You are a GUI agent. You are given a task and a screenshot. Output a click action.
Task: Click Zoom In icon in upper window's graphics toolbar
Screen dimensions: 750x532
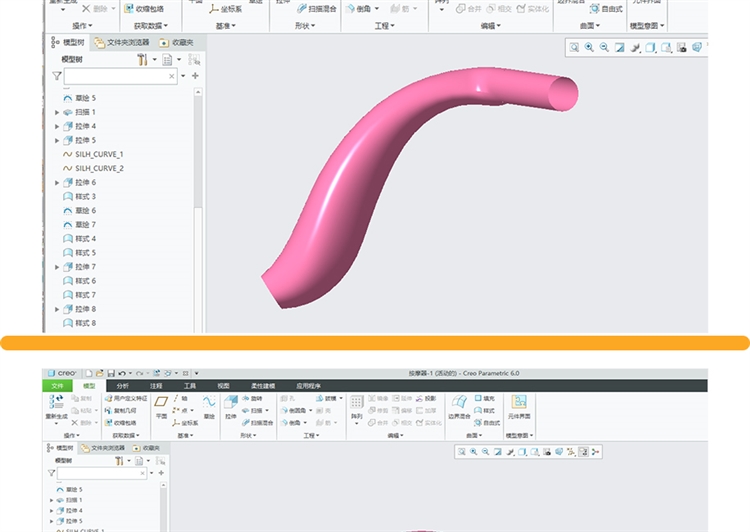(589, 47)
